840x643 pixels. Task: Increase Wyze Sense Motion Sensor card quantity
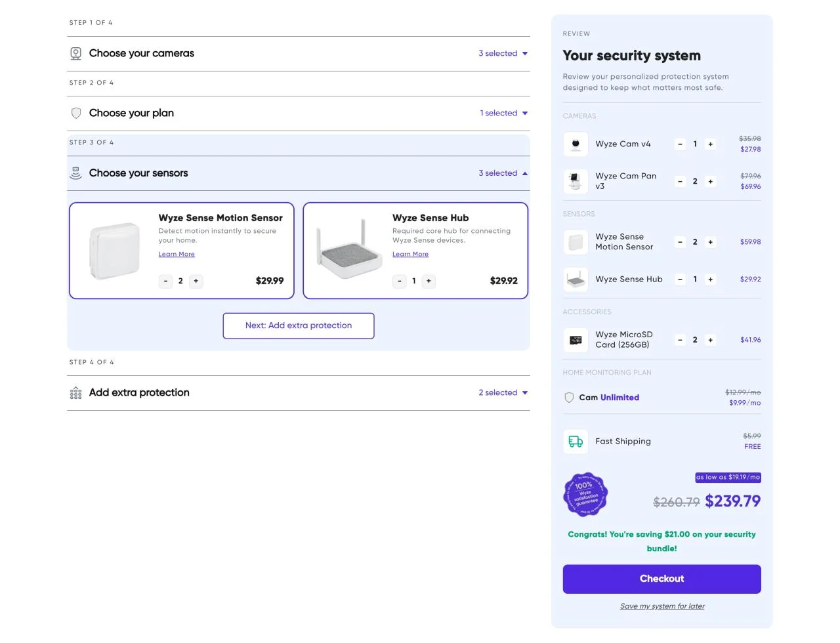pos(196,281)
